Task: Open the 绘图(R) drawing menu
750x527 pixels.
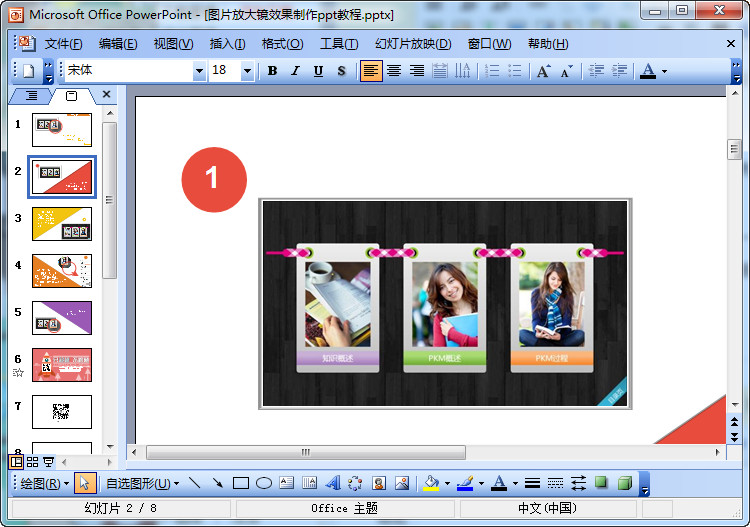Action: [44, 483]
